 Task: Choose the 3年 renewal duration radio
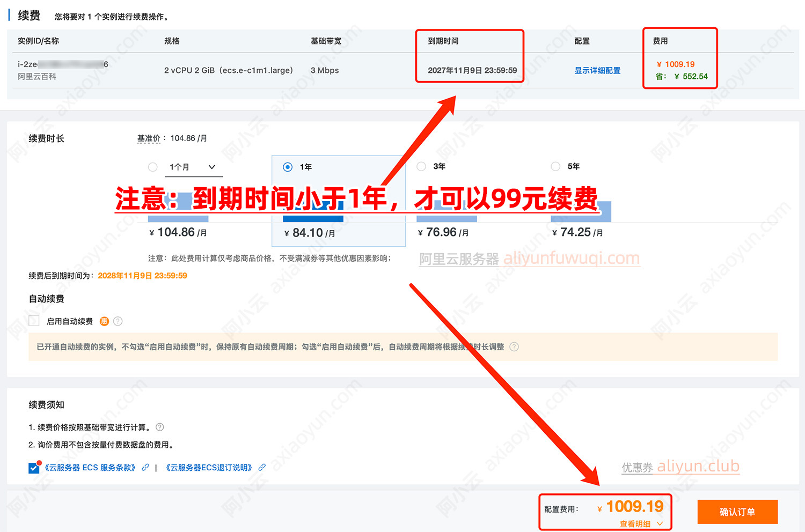pyautogui.click(x=421, y=167)
